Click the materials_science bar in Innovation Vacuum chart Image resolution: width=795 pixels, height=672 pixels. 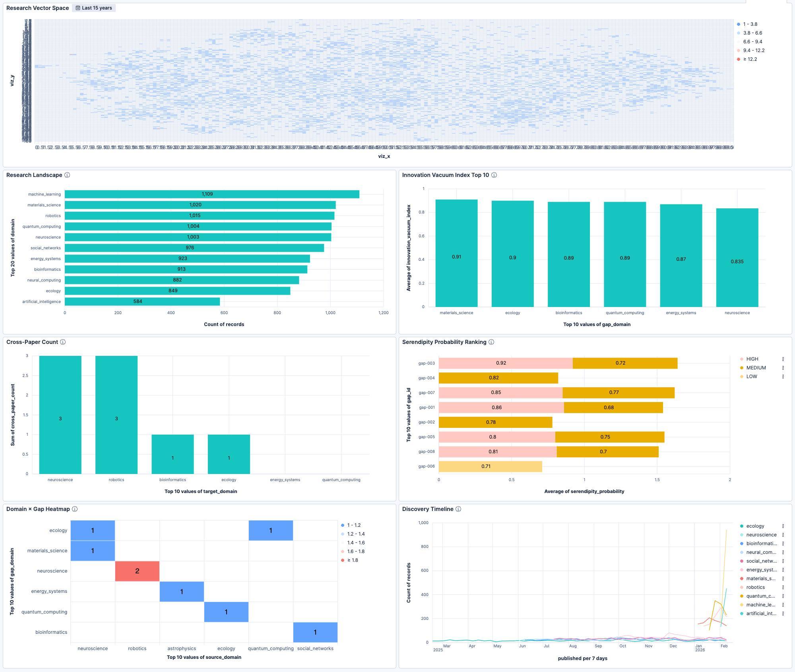[456, 253]
